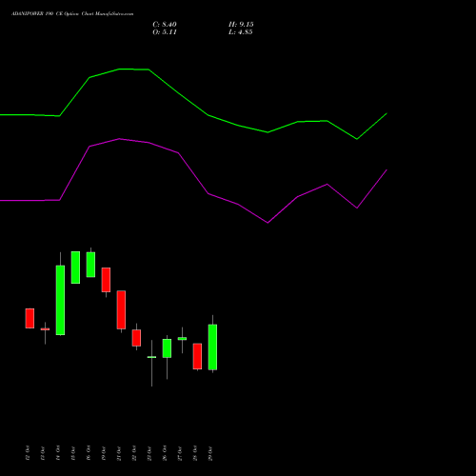Select the low value L: 4.85
The width and height of the screenshot is (476, 476).
pyautogui.click(x=241, y=32)
